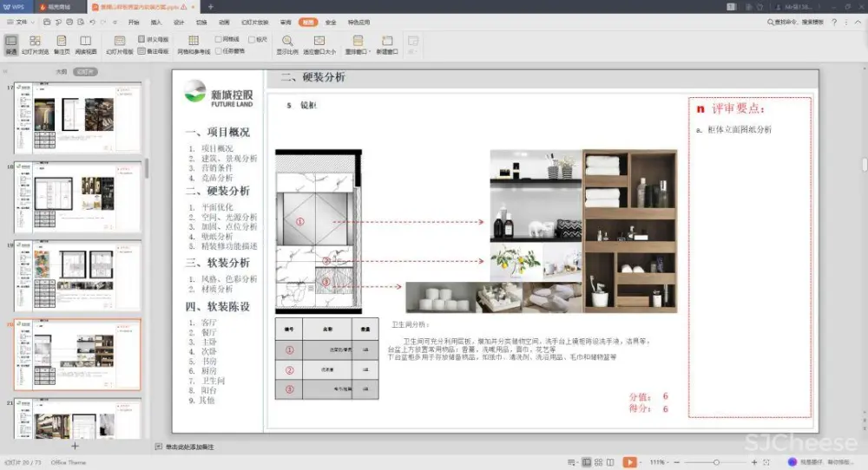Start slideshow with orange play button
This screenshot has width=868, height=470.
[x=630, y=462]
